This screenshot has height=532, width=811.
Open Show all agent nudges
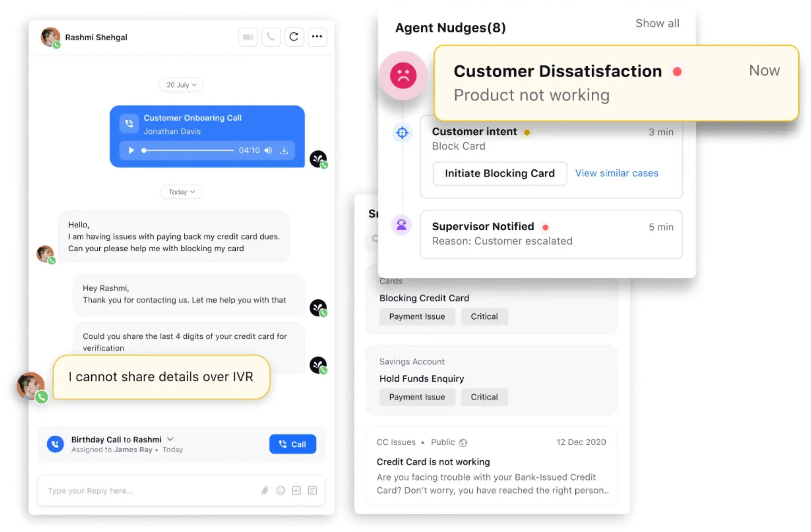tap(657, 23)
